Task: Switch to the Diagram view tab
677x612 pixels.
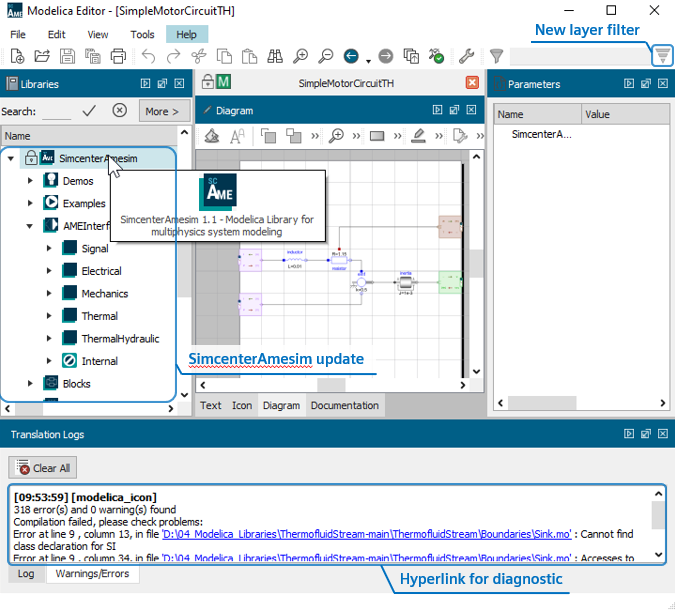Action: tap(282, 406)
